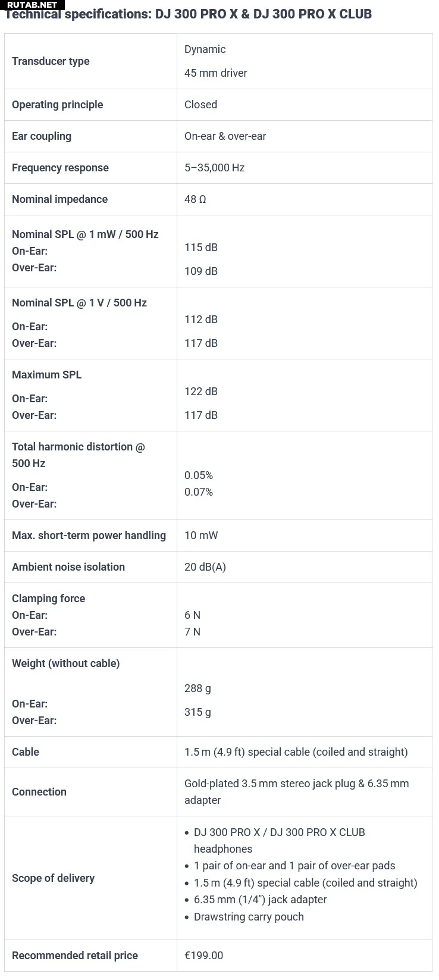
Task: Click the Drawstring carry pouch bullet item
Action: [x=249, y=916]
